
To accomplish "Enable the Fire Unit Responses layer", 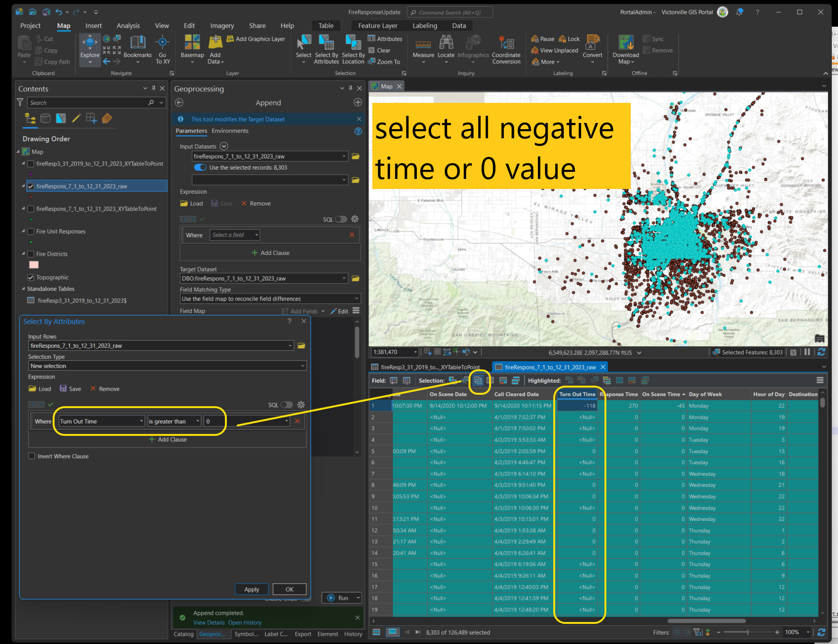I will click(x=31, y=231).
